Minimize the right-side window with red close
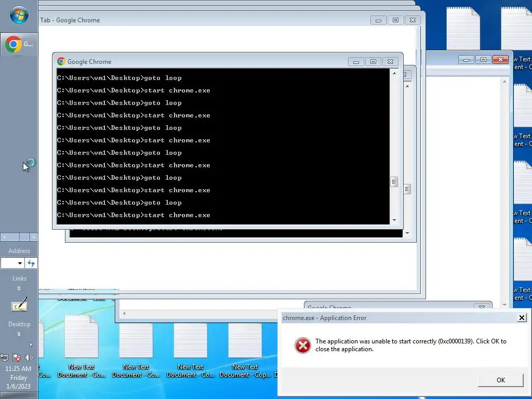The width and height of the screenshot is (532, 399). pyautogui.click(x=466, y=60)
